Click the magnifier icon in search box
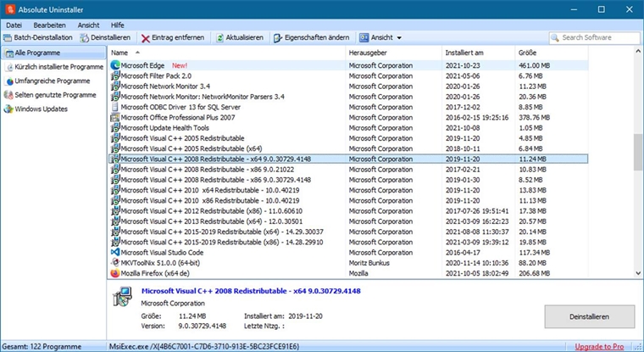 [555, 38]
